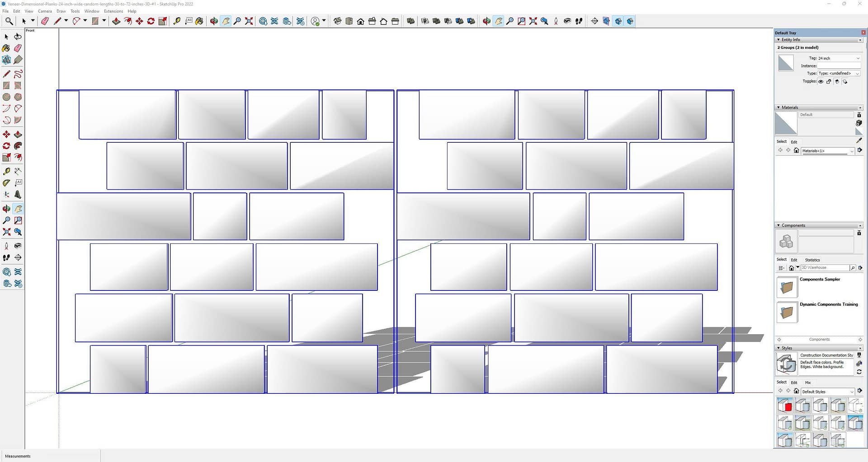This screenshot has height=462, width=868.
Task: Click the Sample Paint eyedropper in Materials
Action: point(859,141)
